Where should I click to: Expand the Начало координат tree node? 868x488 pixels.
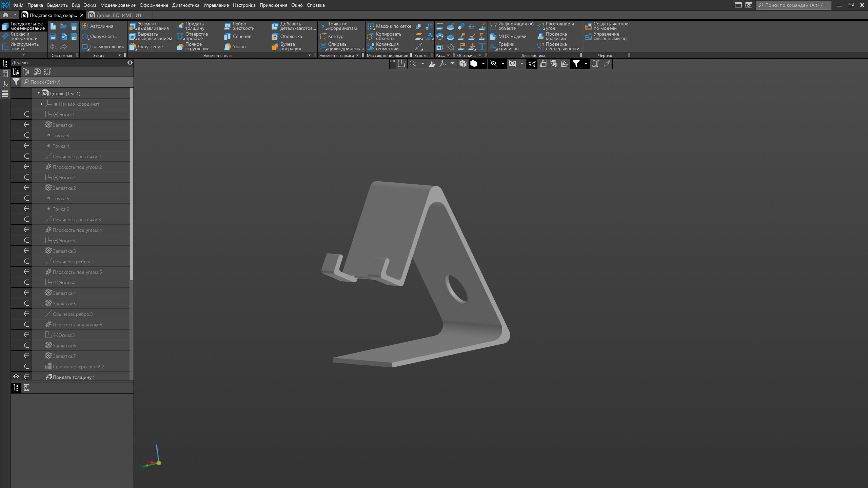(x=42, y=104)
